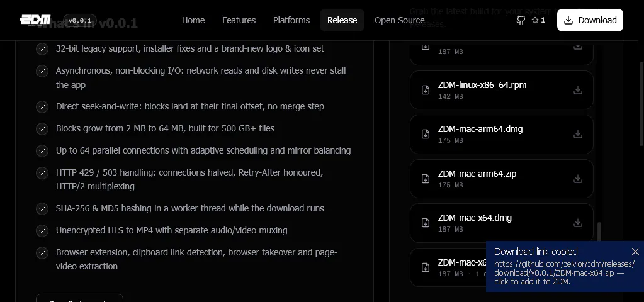644x302 pixels.
Task: Open the Platforms nav item
Action: tap(291, 20)
